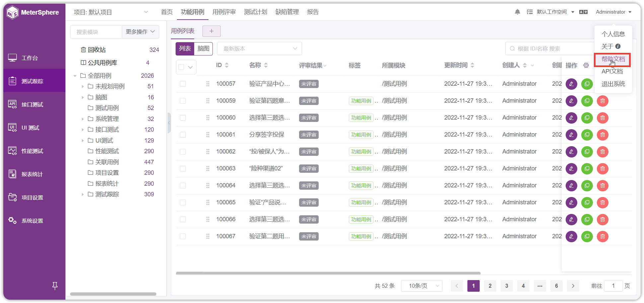This screenshot has width=644, height=303.
Task: Open the 最新版本 version dropdown
Action: (260, 49)
